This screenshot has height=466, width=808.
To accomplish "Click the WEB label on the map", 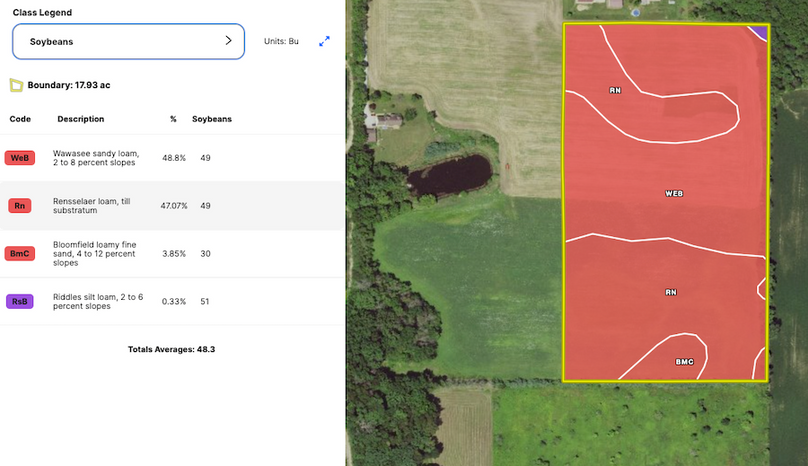I will click(x=673, y=193).
